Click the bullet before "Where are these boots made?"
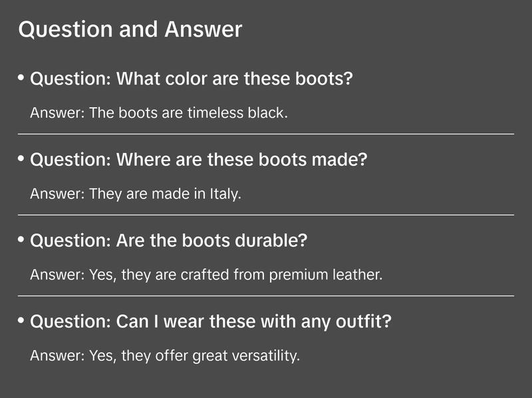The image size is (532, 398). point(21,159)
